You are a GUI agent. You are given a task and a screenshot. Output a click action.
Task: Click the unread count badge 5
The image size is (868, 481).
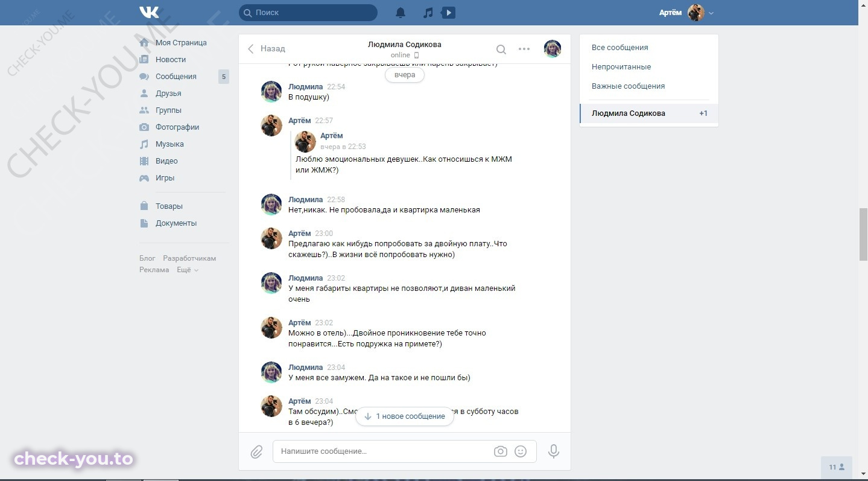tap(224, 77)
